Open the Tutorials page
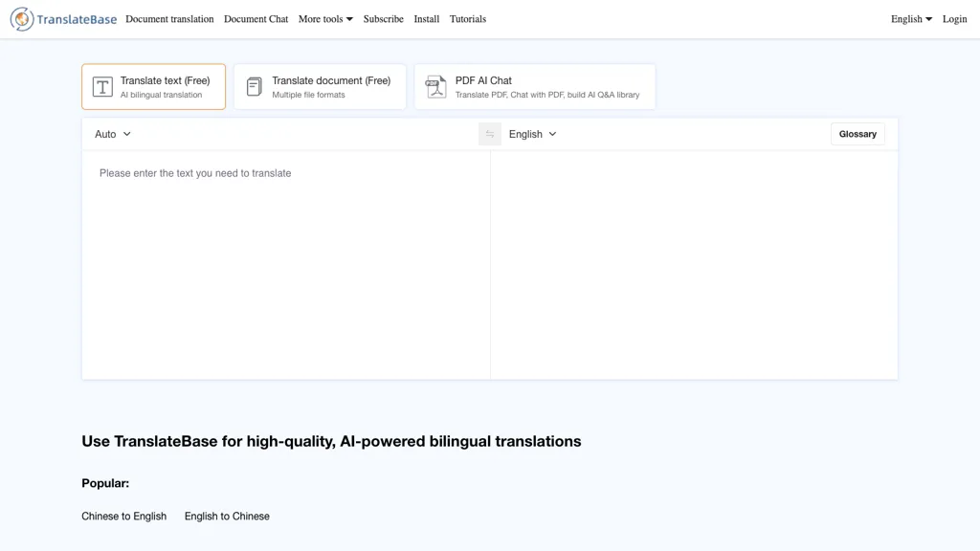Screen dimensions: 980x551 pyautogui.click(x=467, y=19)
